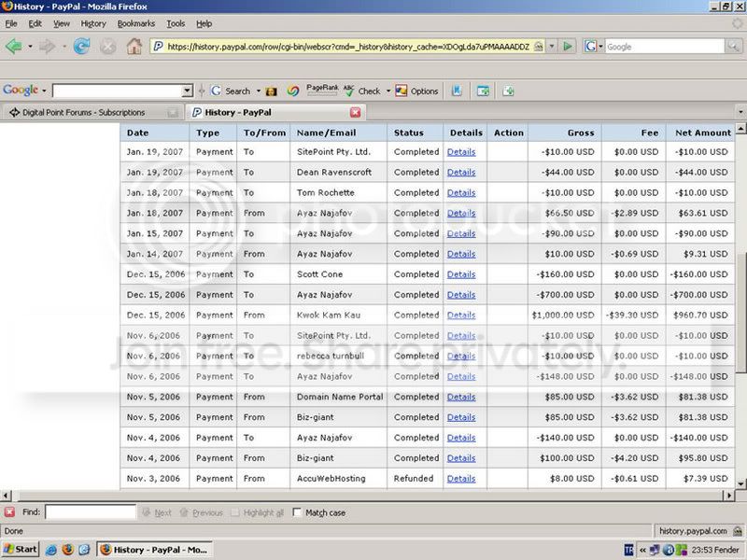Close the Find bar with red X

tap(9, 511)
